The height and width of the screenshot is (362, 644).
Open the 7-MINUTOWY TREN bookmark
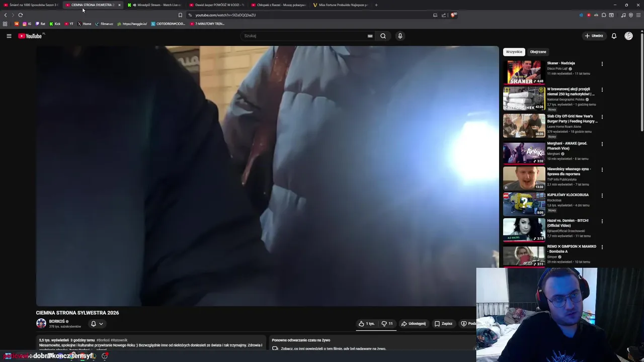[x=207, y=24]
